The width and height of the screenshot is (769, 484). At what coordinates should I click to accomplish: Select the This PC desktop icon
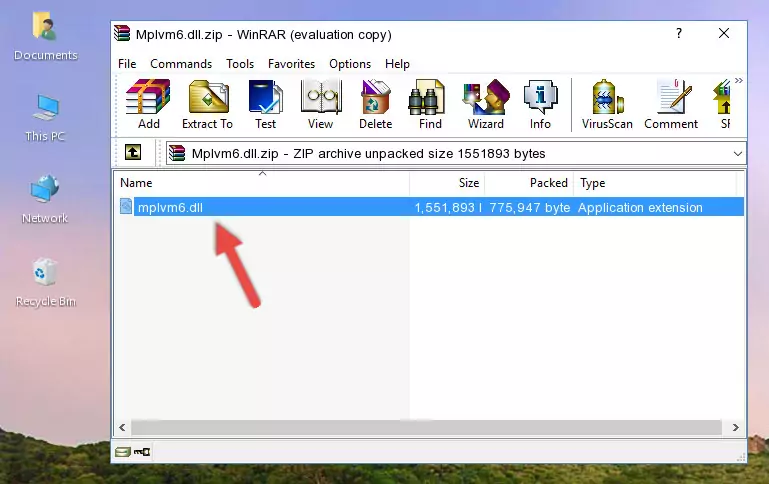tap(45, 118)
